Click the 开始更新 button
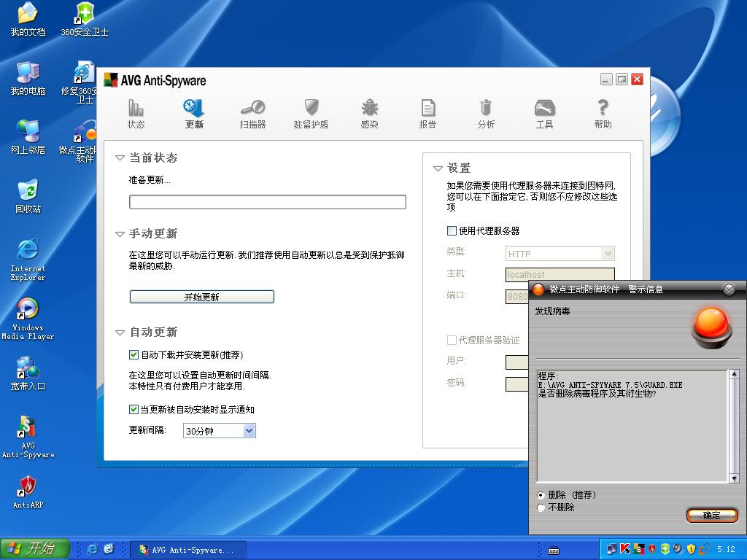The width and height of the screenshot is (747, 560). [x=202, y=297]
